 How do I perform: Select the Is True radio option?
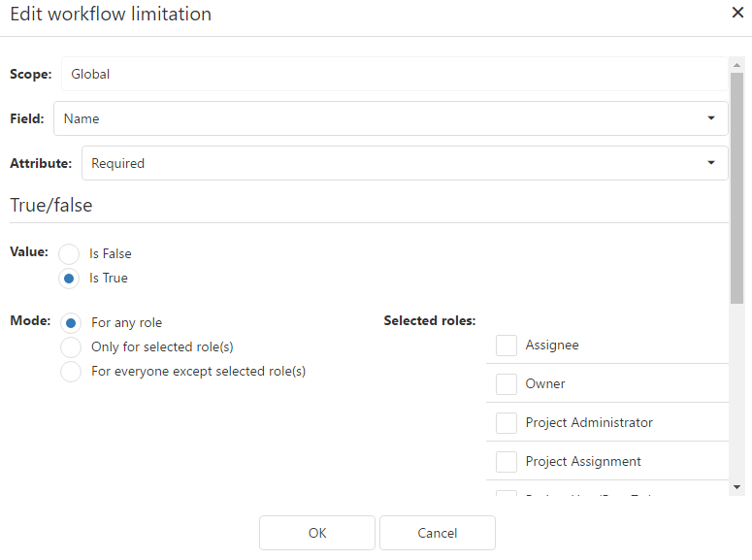pos(70,279)
